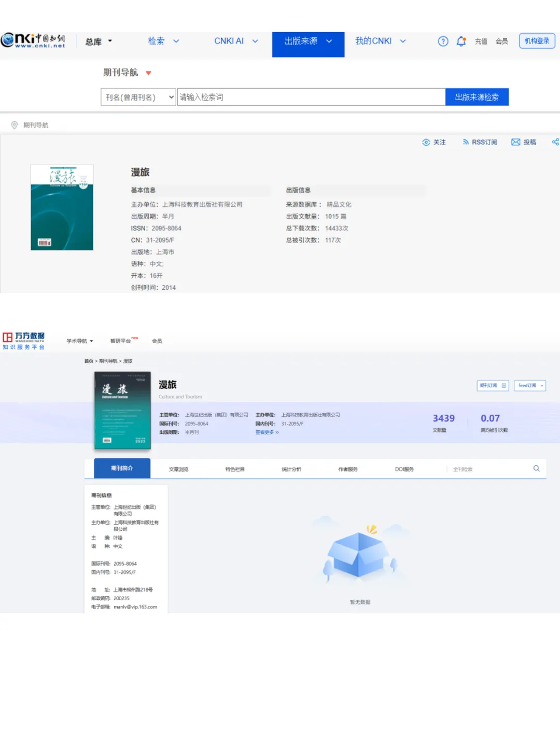This screenshot has height=748, width=560.
Task: Click the 会员 link in CNKI header
Action: tap(501, 41)
